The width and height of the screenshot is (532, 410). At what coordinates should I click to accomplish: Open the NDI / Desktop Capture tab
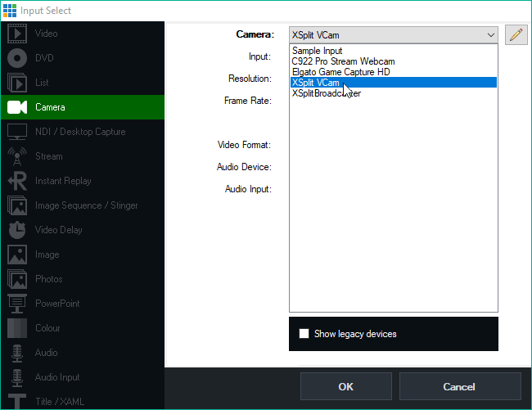pos(83,132)
